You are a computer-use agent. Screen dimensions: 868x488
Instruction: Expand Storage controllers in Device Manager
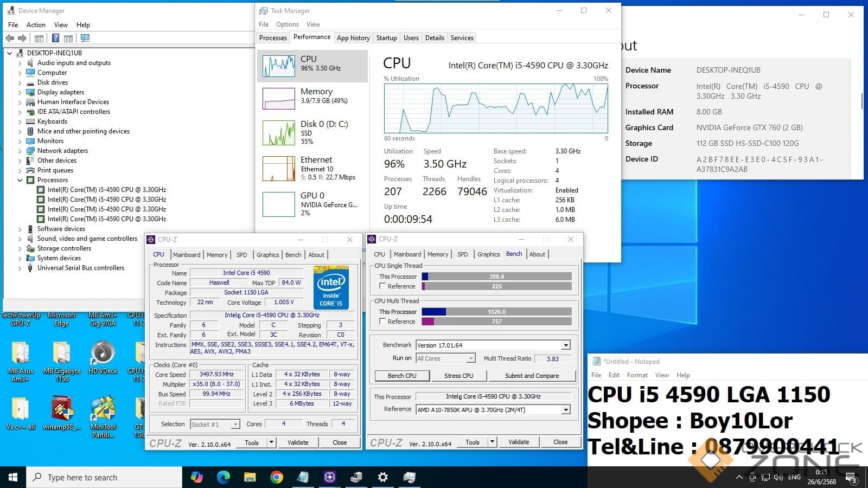(20, 248)
